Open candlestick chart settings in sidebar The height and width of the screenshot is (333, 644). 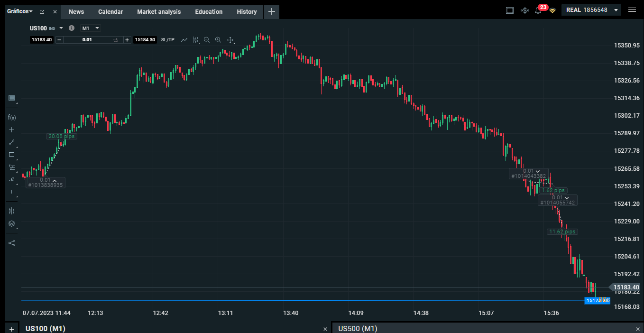(12, 211)
